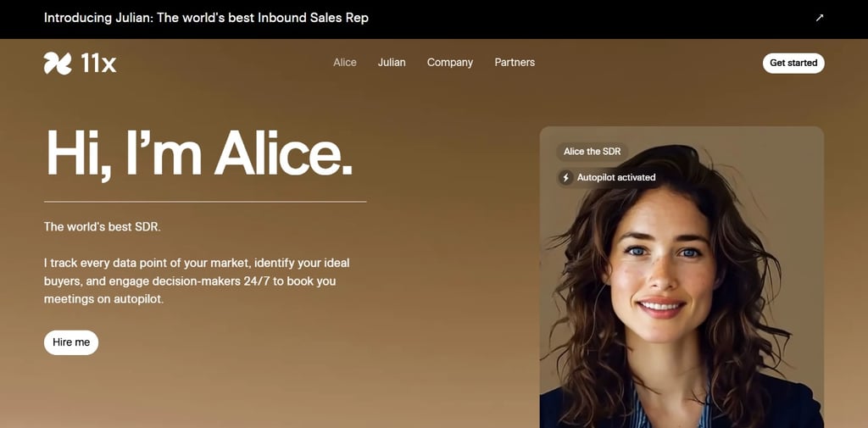The image size is (868, 428).
Task: Click the Get started button
Action: (793, 63)
